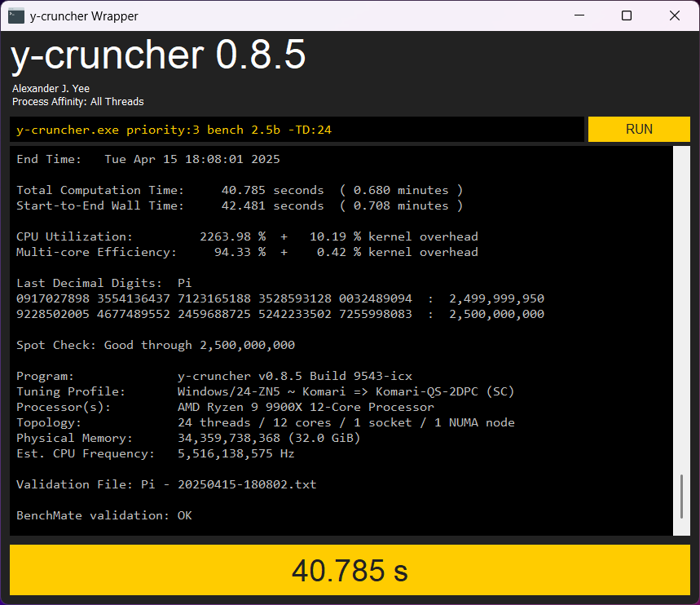Click the Program: y-cruncher v0.8.5 Build line
The image size is (700, 605).
coord(214,376)
